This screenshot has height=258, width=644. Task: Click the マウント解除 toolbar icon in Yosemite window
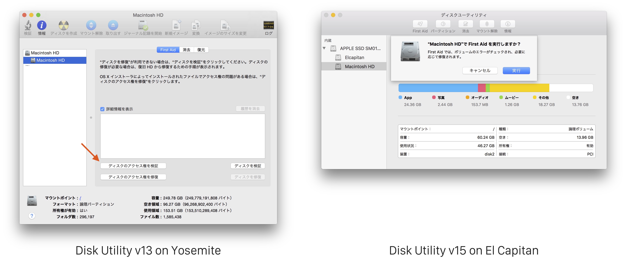coord(91,25)
